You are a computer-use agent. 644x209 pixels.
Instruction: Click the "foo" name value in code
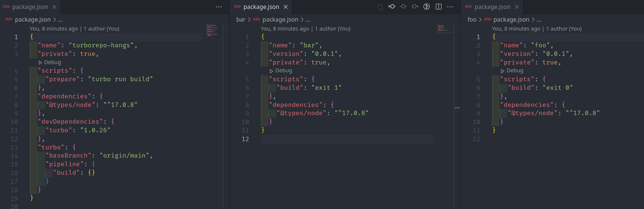pyautogui.click(x=540, y=45)
